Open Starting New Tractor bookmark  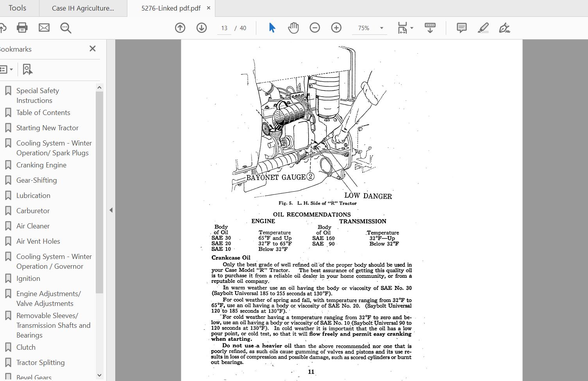[x=47, y=128]
